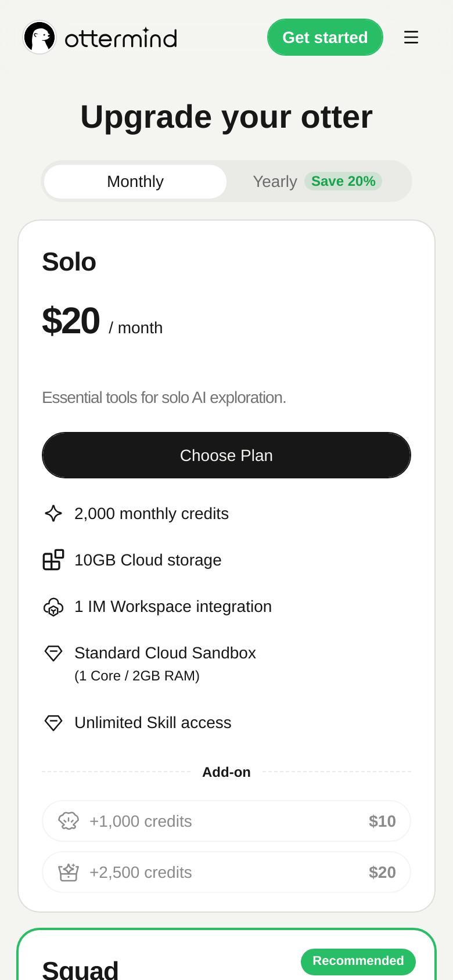The image size is (453, 980).
Task: Click the shell icon for +1,000 credits
Action: tap(69, 821)
